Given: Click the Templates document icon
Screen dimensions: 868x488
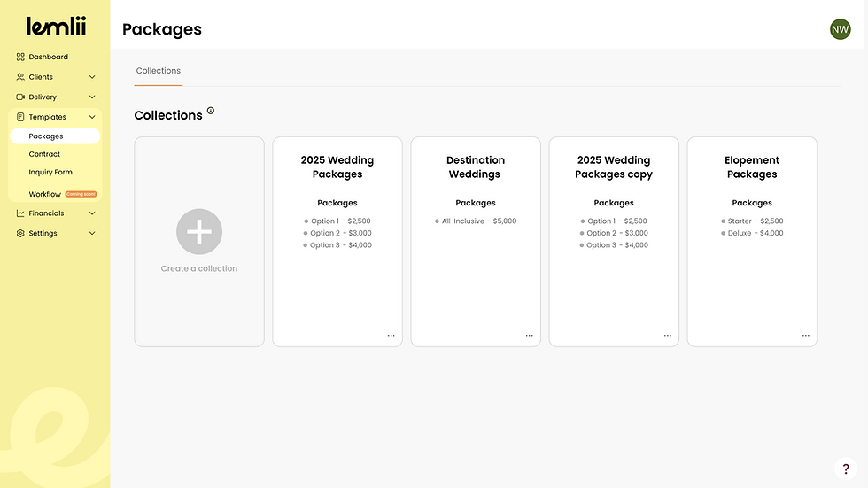Looking at the screenshot, I should 20,117.
